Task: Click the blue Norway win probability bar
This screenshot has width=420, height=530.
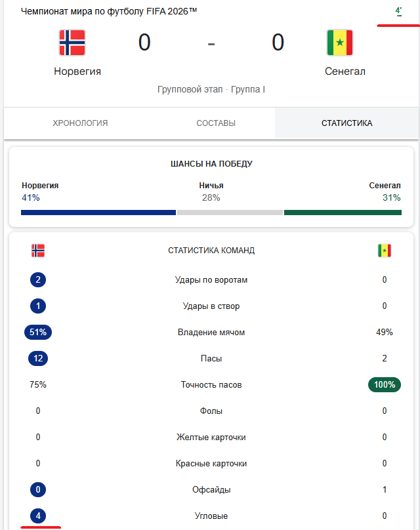Action: [98, 213]
